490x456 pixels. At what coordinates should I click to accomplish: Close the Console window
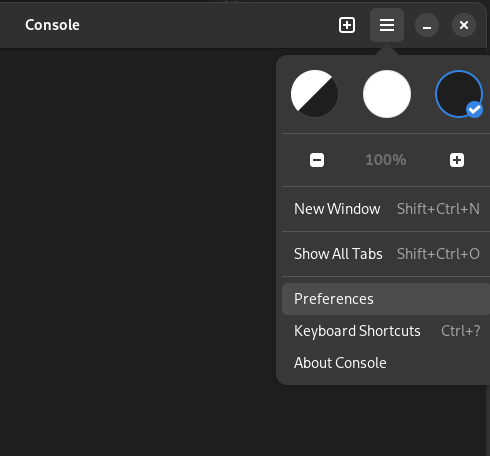[464, 25]
